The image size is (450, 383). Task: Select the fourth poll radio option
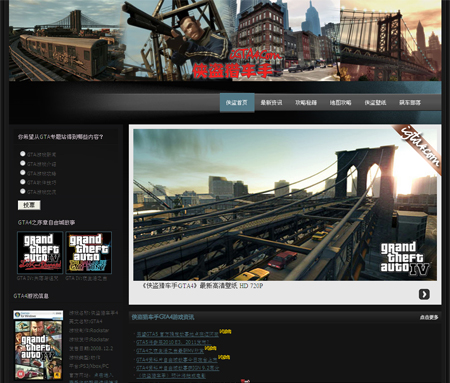(x=23, y=182)
